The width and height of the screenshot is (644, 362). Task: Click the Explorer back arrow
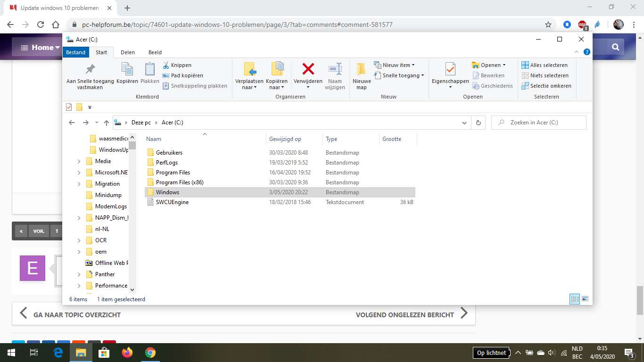pyautogui.click(x=72, y=123)
